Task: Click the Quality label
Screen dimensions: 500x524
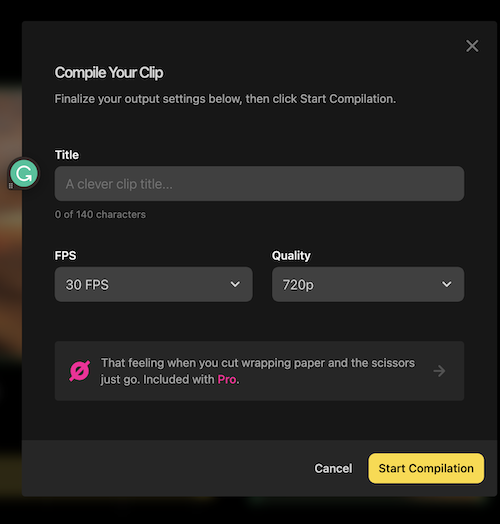Action: click(x=291, y=256)
